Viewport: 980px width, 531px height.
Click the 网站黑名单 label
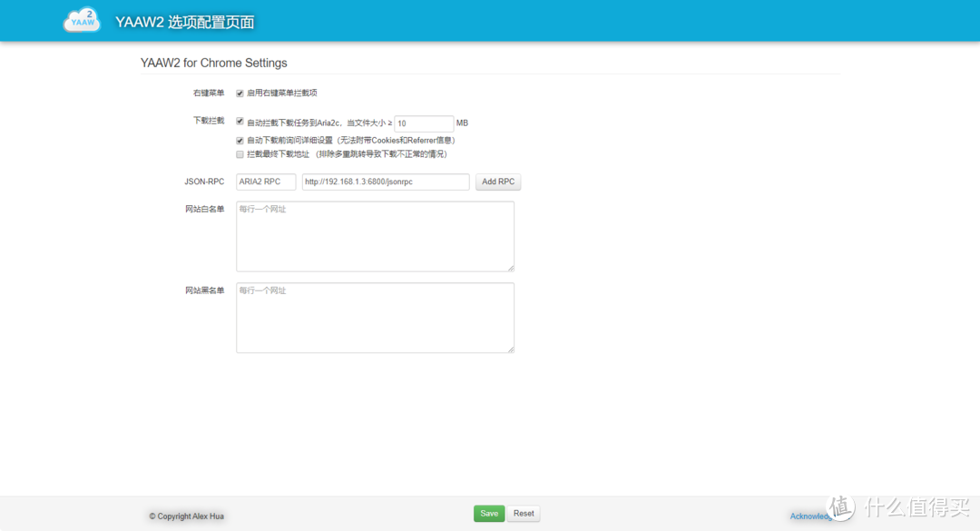(204, 290)
